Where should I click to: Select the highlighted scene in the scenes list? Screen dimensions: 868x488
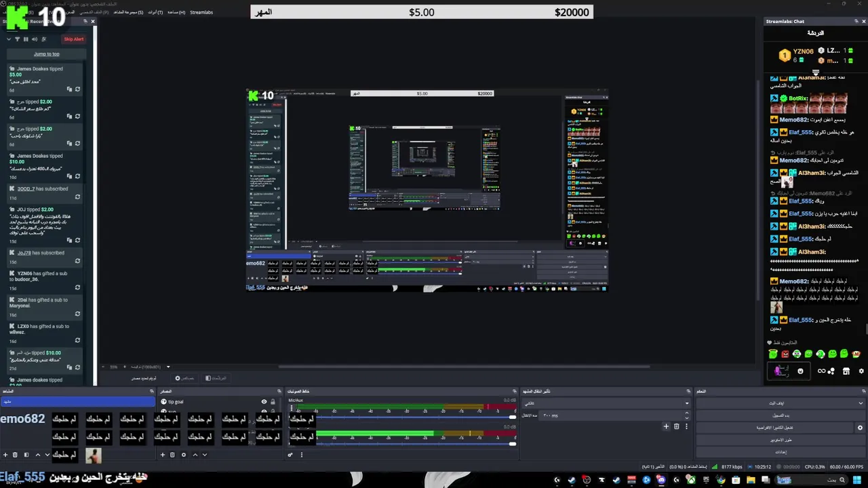pos(78,402)
